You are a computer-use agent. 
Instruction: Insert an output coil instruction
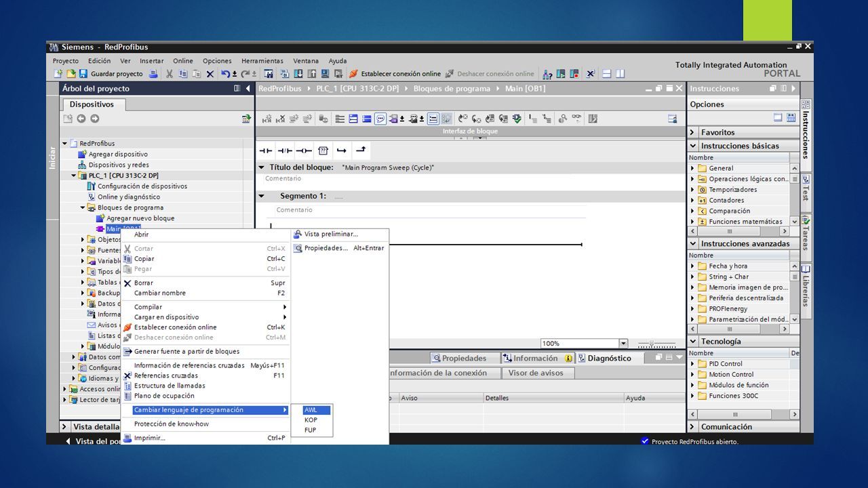pos(304,150)
